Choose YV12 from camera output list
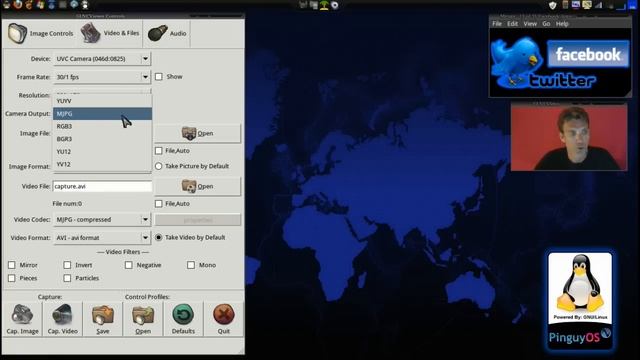 [x=102, y=164]
